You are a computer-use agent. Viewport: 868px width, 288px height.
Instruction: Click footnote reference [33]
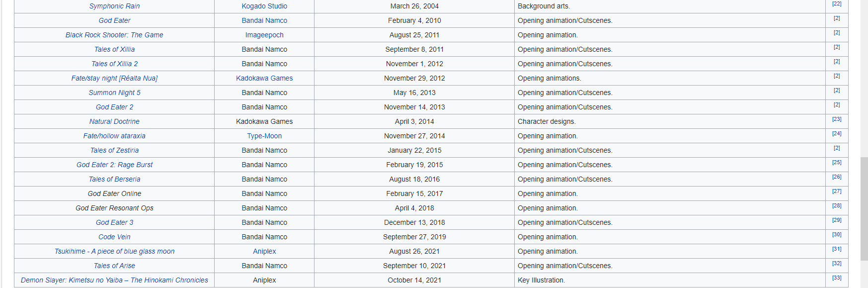837,278
